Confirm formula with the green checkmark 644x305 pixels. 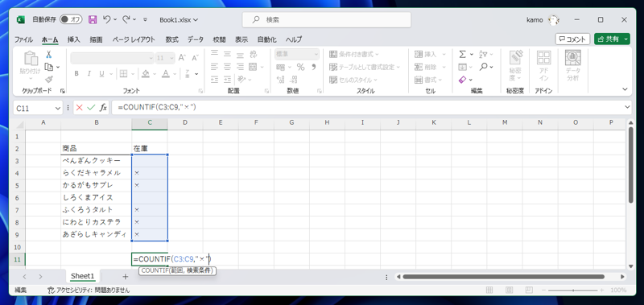[x=91, y=108]
